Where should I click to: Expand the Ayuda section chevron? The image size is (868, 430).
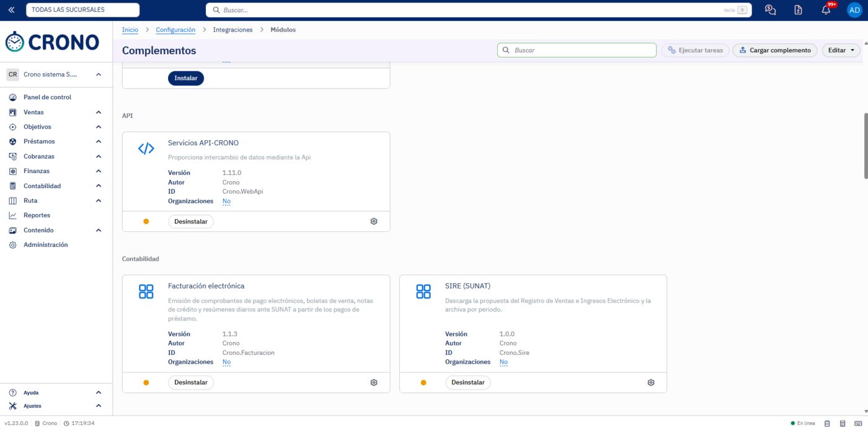tap(99, 393)
